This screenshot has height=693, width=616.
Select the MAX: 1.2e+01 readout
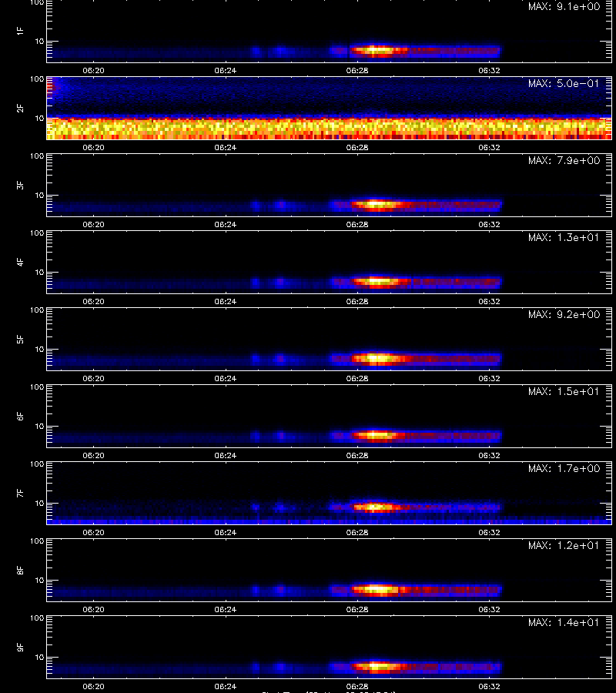pos(564,545)
